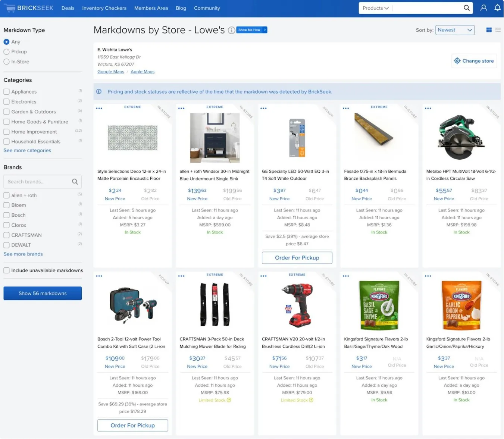The width and height of the screenshot is (504, 439).
Task: Check the Bloem brand
Action: (6, 205)
